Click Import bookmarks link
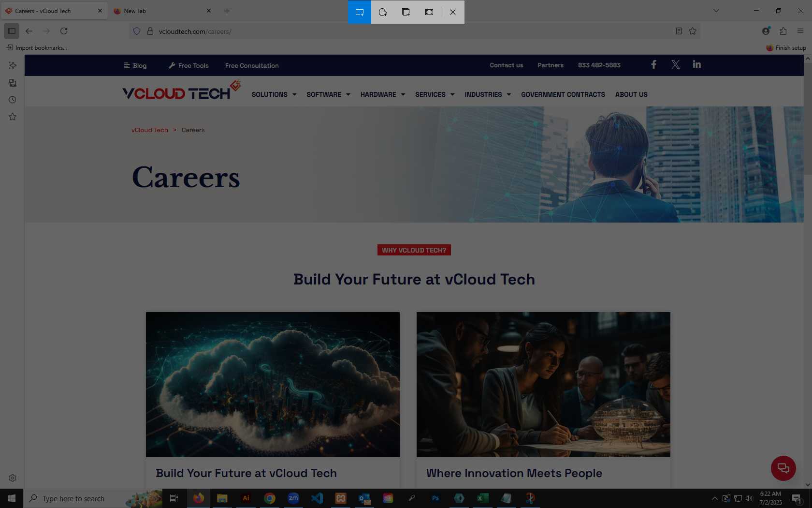Image resolution: width=812 pixels, height=508 pixels. (x=37, y=47)
